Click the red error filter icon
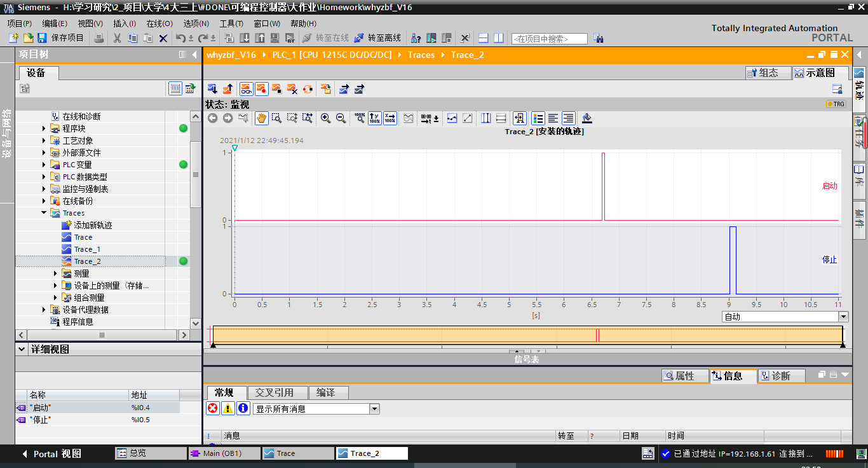Screen dimensions: 868x468 pos(213,408)
